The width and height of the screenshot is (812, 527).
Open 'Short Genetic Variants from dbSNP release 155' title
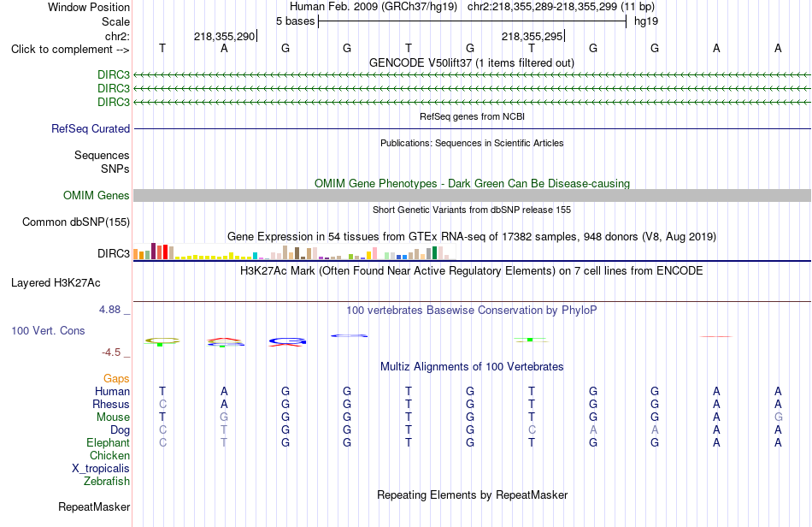472,210
